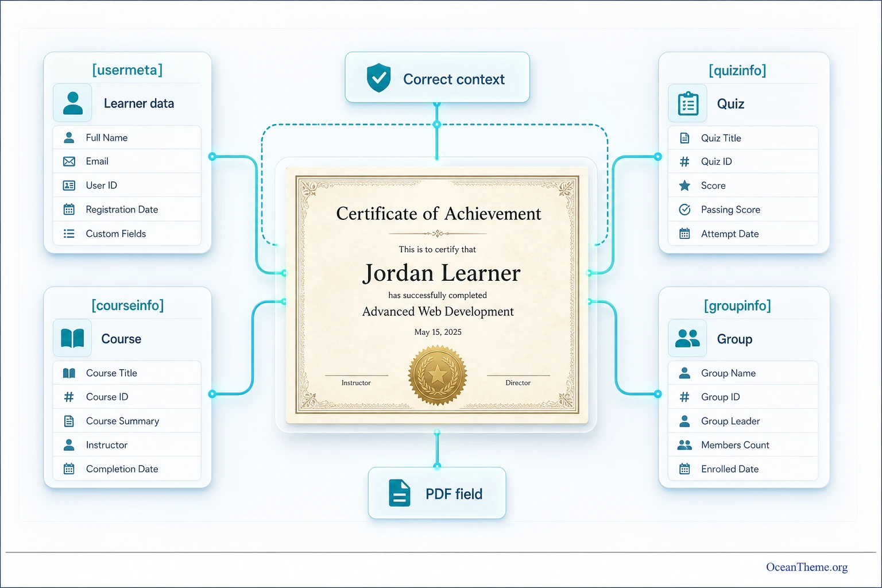
Task: Click the PDF field label
Action: [454, 494]
